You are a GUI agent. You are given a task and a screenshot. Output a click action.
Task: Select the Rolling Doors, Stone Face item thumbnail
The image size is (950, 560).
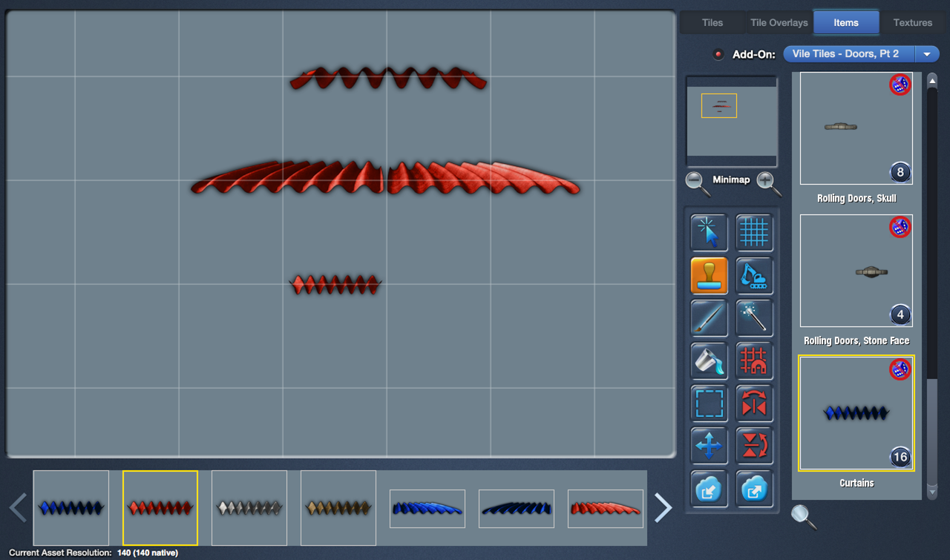click(856, 271)
